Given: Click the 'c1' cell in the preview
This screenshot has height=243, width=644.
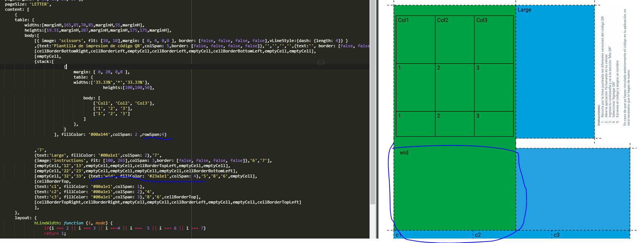Looking at the screenshot, I should [433, 235].
